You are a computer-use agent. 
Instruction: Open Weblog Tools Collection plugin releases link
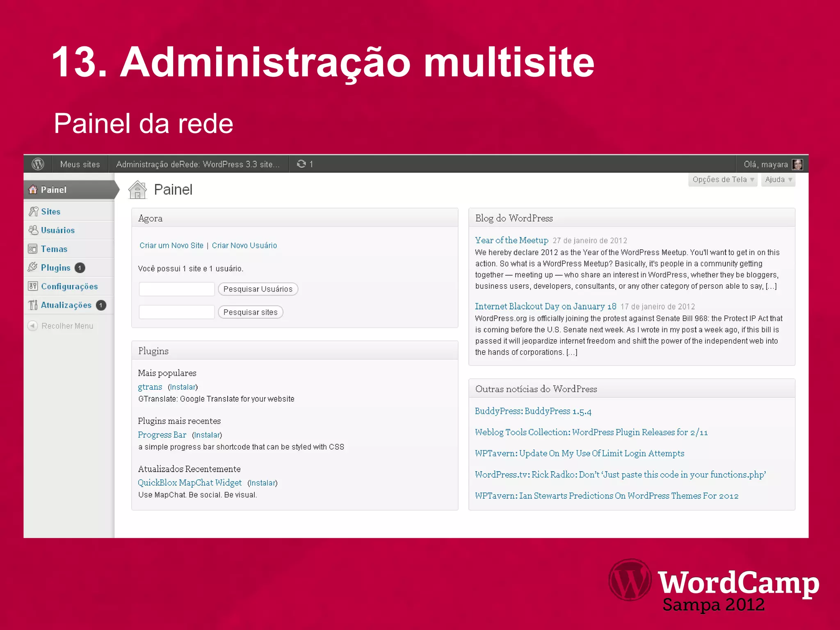[x=591, y=432]
